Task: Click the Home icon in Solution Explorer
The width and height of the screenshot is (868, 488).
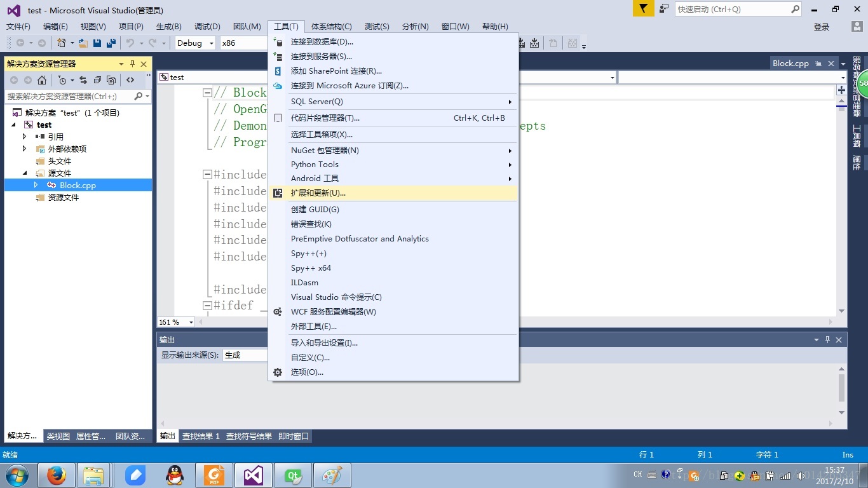Action: (42, 80)
